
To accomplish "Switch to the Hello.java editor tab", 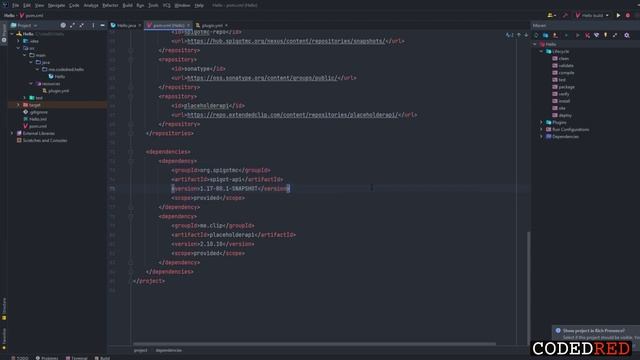I will pyautogui.click(x=126, y=25).
